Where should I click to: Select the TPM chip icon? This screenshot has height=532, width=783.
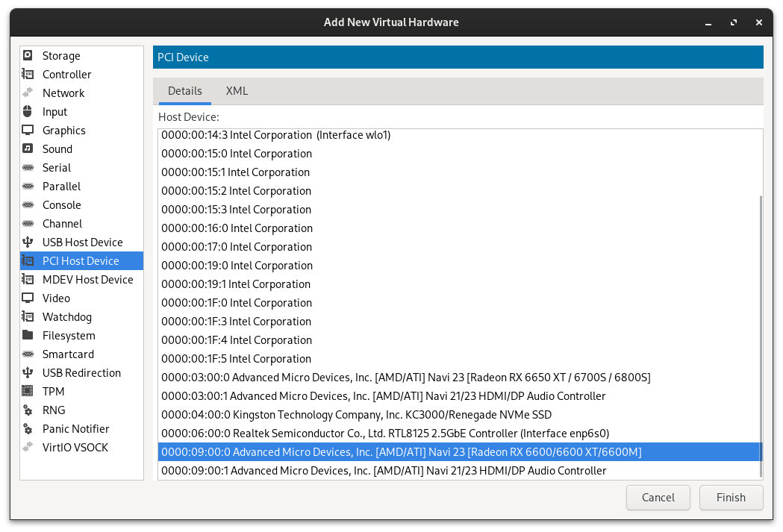tap(28, 391)
